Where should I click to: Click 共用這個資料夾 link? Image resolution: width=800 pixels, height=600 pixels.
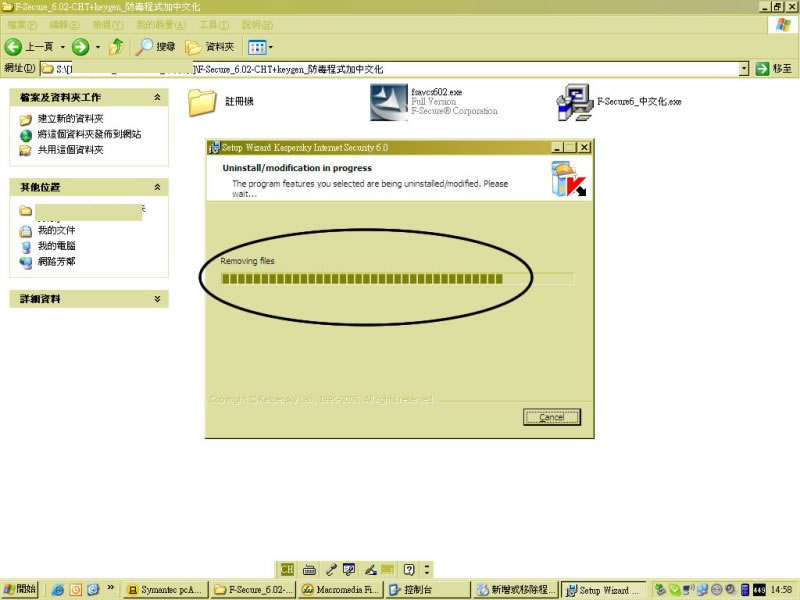click(71, 150)
